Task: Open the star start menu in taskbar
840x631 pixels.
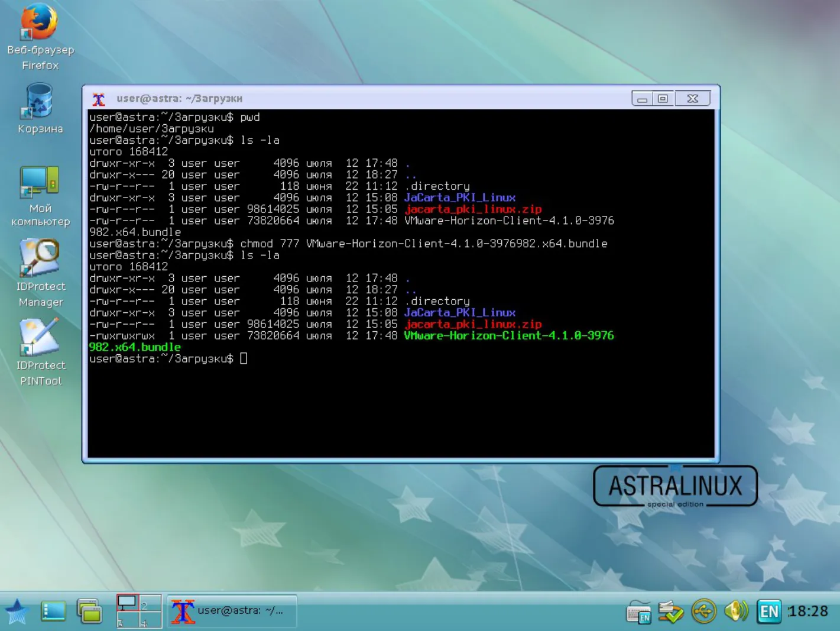Action: pyautogui.click(x=17, y=611)
